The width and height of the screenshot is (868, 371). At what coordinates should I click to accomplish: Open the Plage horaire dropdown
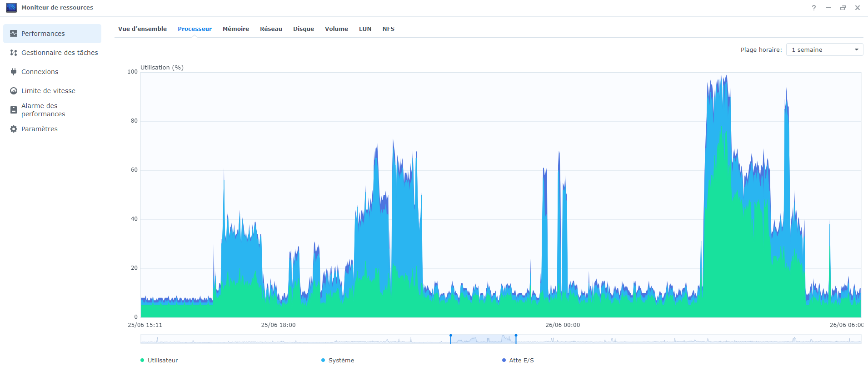(824, 49)
